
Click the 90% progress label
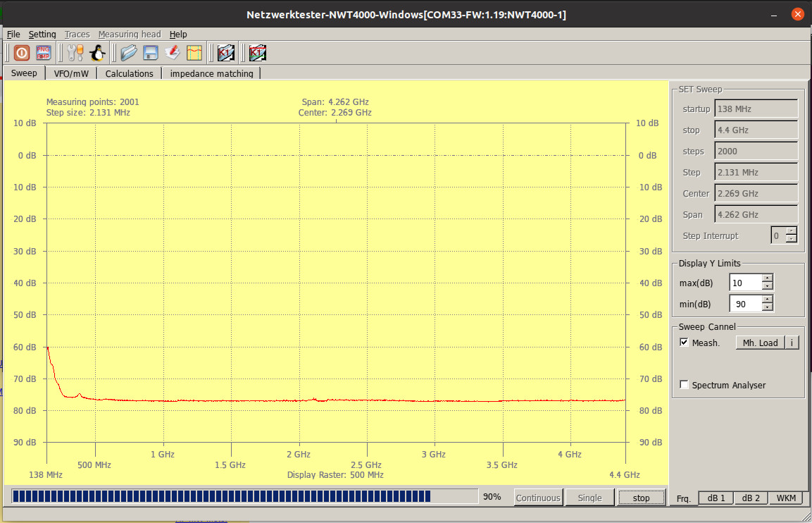[x=492, y=496]
